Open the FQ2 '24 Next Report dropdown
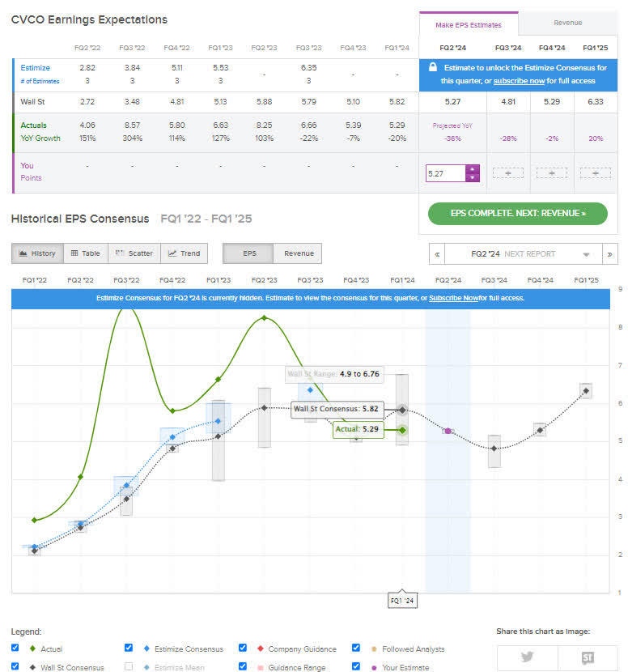 (524, 254)
